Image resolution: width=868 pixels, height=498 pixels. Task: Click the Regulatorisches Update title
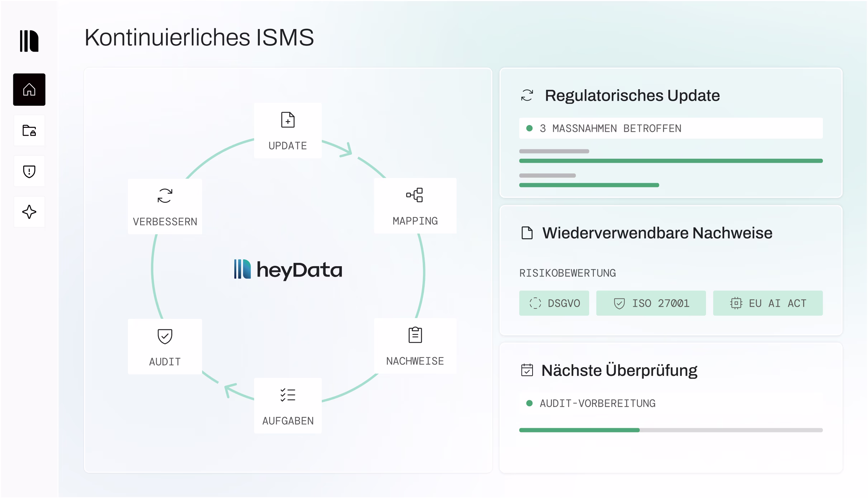pos(632,96)
